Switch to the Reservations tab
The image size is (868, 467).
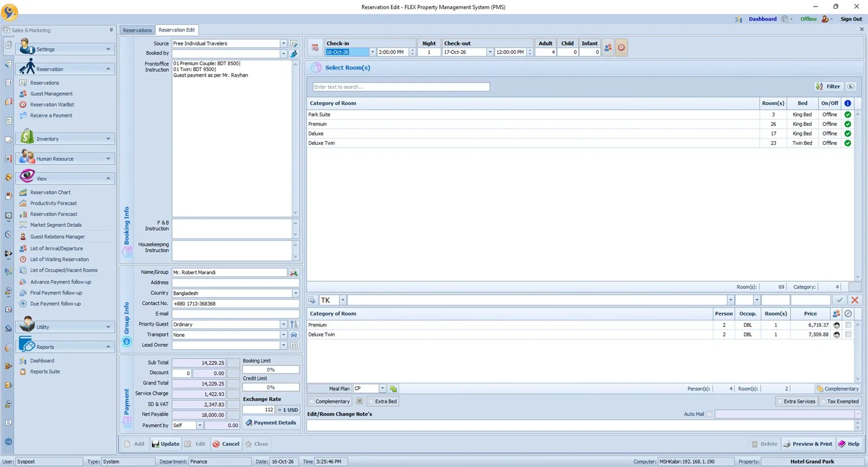click(x=137, y=30)
